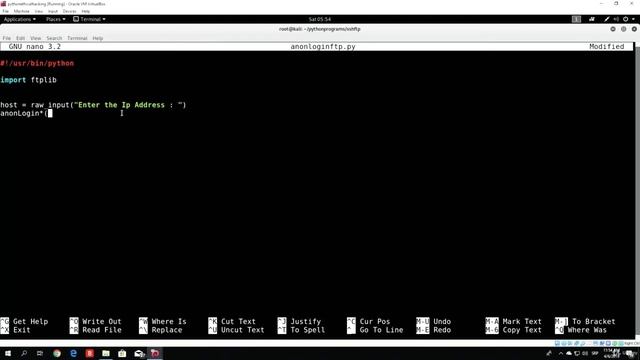Open the Mail app in taskbar

click(139, 353)
